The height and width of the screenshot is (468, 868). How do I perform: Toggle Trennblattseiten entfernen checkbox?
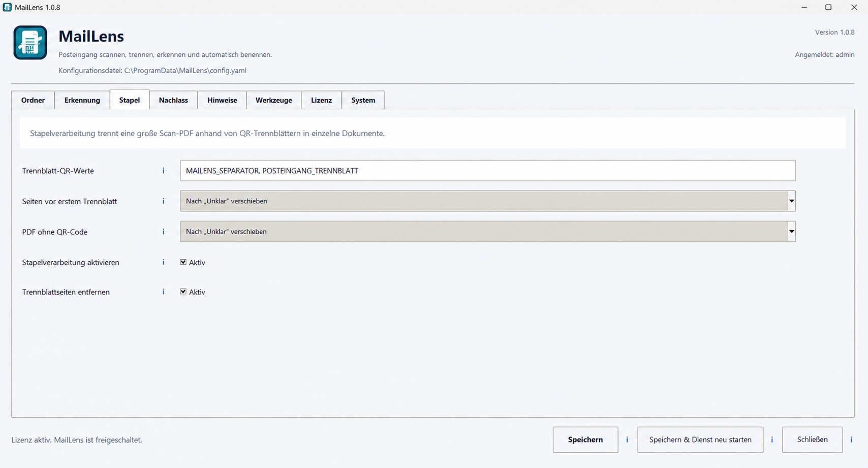183,292
